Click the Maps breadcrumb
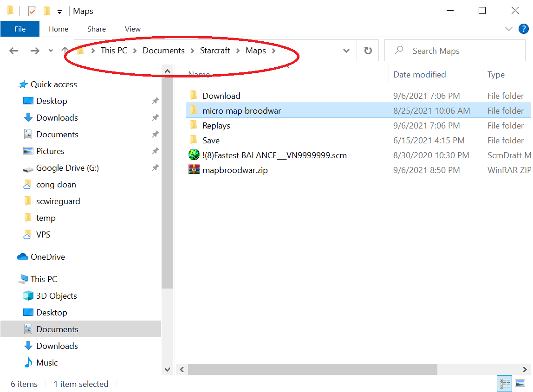The height and width of the screenshot is (392, 533). click(x=256, y=50)
